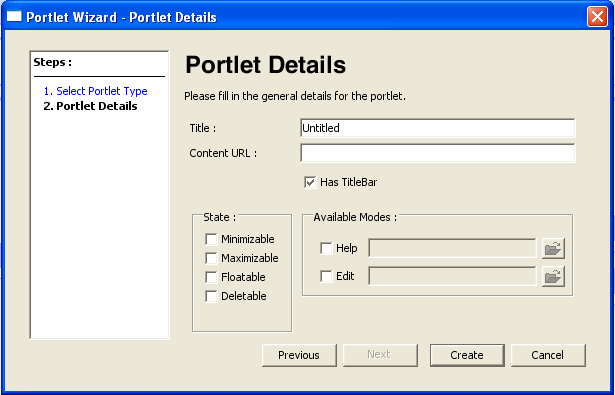Click Create to make the portlet
The image size is (615, 395).
tap(467, 355)
